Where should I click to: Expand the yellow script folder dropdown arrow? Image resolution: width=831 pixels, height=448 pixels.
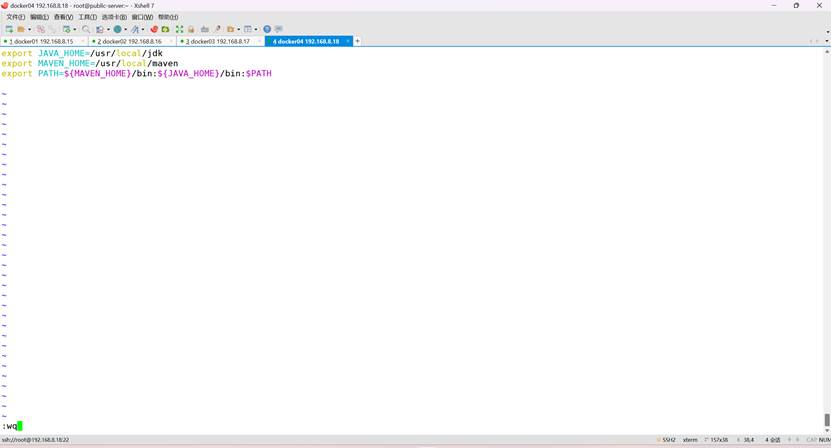(238, 29)
